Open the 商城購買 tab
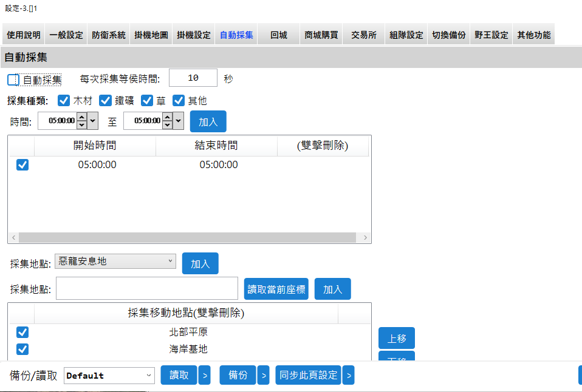Screen dimensions: 582x392 point(321,35)
